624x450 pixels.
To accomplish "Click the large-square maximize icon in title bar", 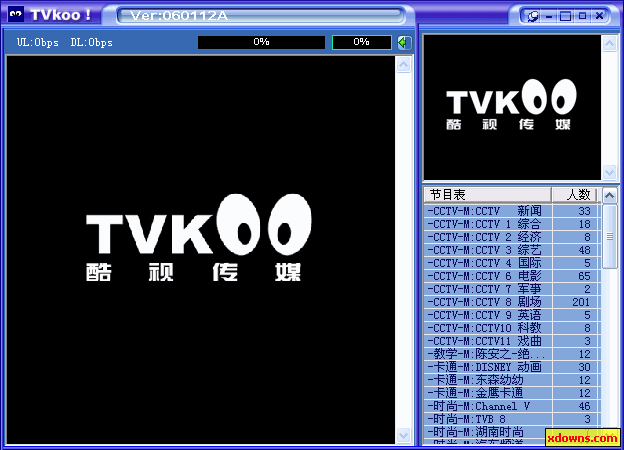I will click(566, 16).
